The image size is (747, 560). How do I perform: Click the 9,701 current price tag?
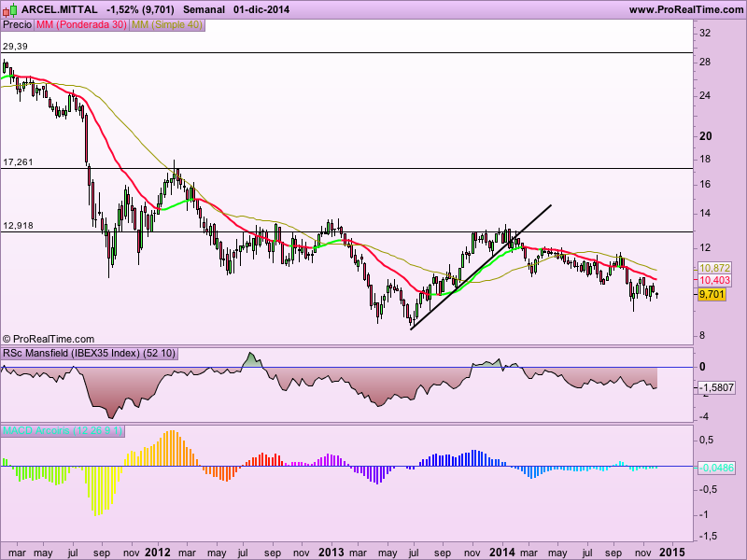click(712, 295)
